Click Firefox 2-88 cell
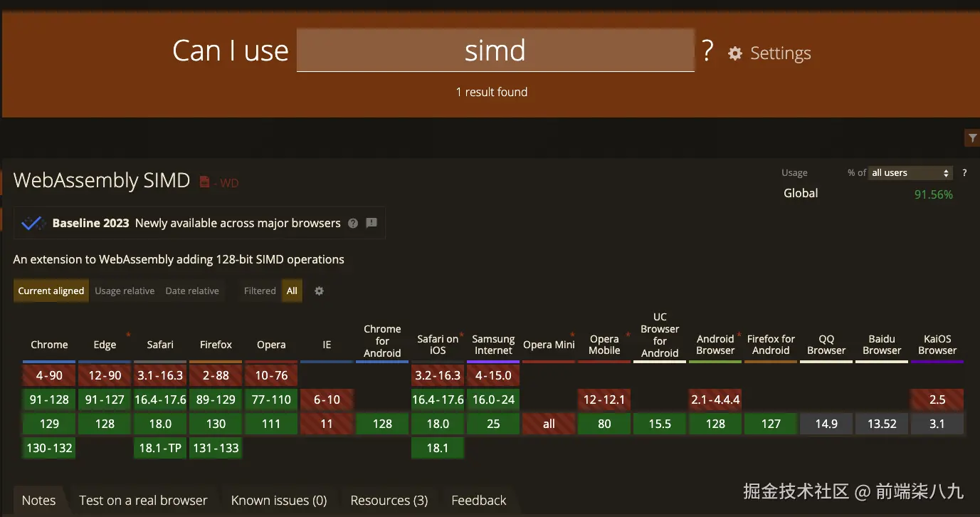Viewport: 980px width, 517px height. (x=216, y=375)
